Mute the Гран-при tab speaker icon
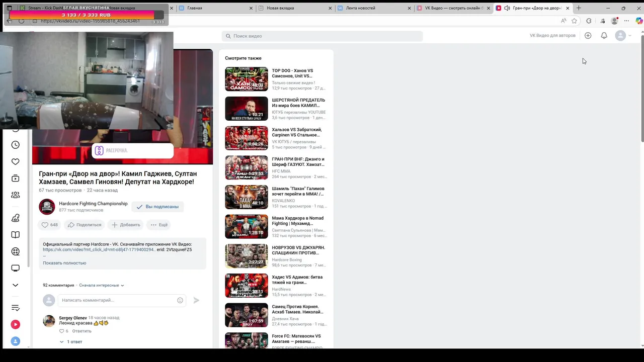The width and height of the screenshot is (644, 362). (x=507, y=8)
